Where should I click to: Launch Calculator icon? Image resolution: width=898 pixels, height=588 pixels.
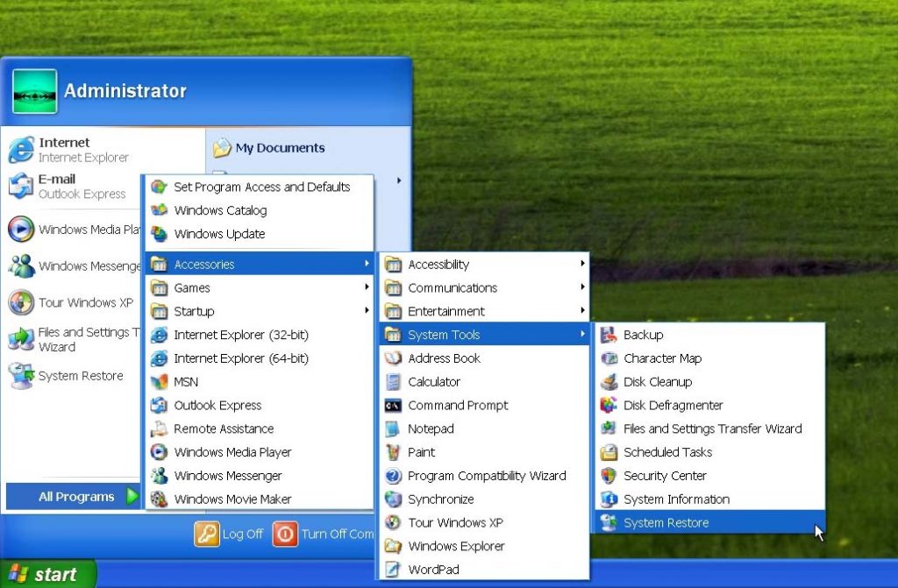pos(393,381)
